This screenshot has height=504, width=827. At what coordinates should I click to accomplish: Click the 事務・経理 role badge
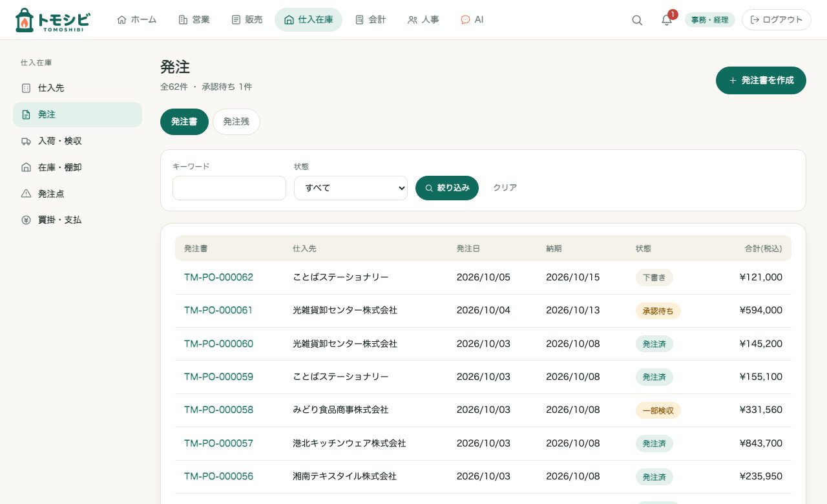pyautogui.click(x=709, y=20)
